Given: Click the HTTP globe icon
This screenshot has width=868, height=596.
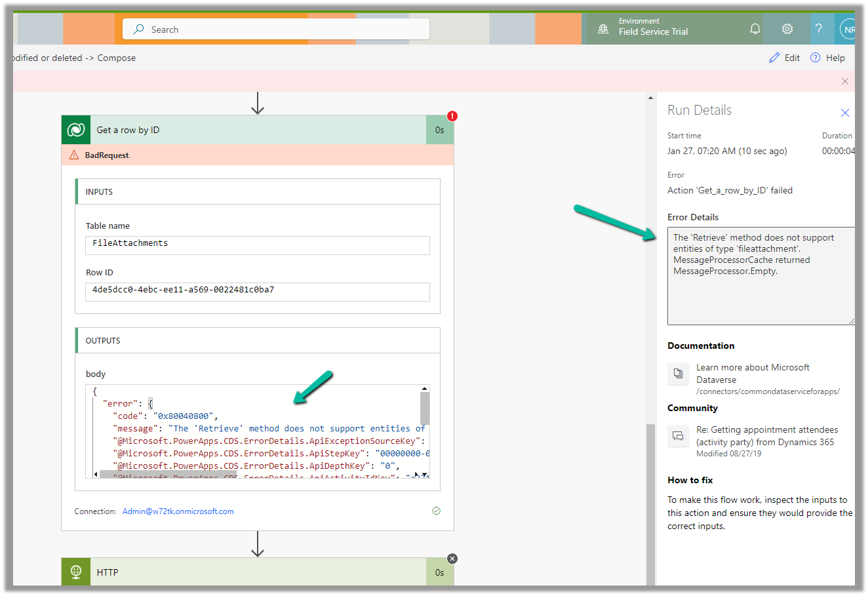Looking at the screenshot, I should point(76,572).
